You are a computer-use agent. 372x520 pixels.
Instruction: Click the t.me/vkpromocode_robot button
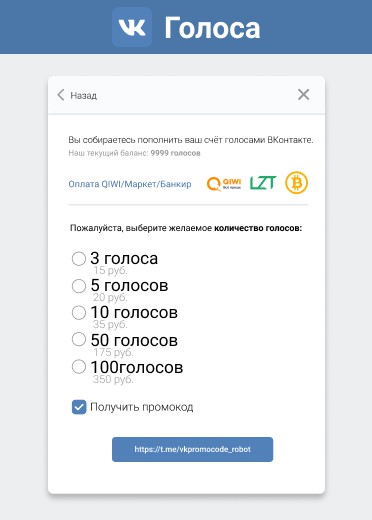tap(192, 449)
